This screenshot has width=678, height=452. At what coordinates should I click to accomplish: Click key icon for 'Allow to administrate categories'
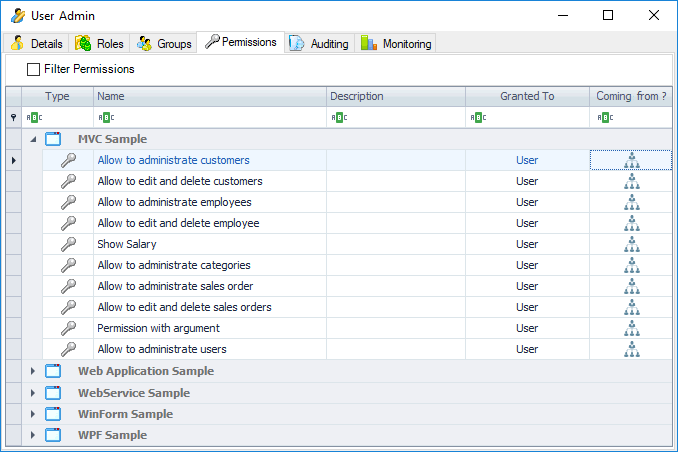click(x=68, y=265)
